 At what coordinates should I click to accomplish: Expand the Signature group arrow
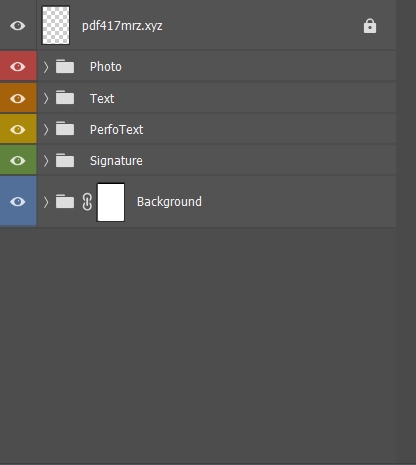pyautogui.click(x=46, y=161)
